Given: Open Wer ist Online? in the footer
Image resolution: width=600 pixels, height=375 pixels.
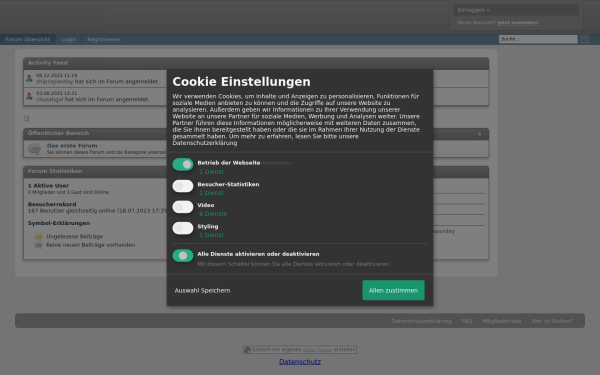Looking at the screenshot, I should pyautogui.click(x=552, y=321).
